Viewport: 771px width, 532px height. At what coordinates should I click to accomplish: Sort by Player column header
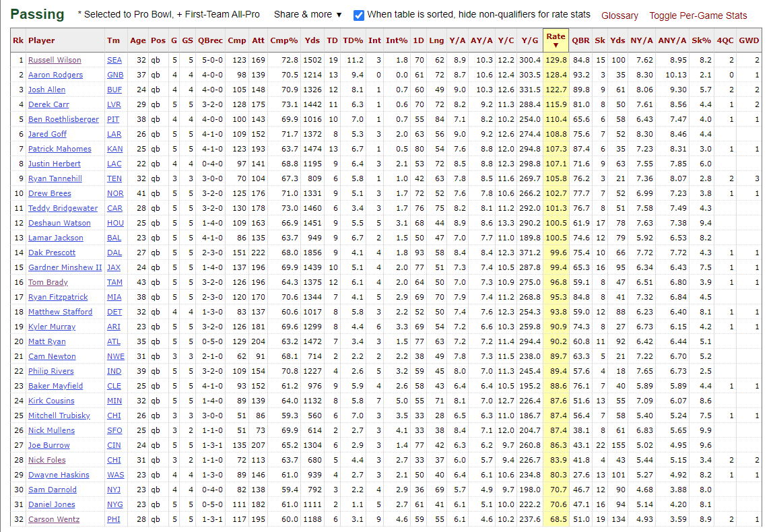42,40
